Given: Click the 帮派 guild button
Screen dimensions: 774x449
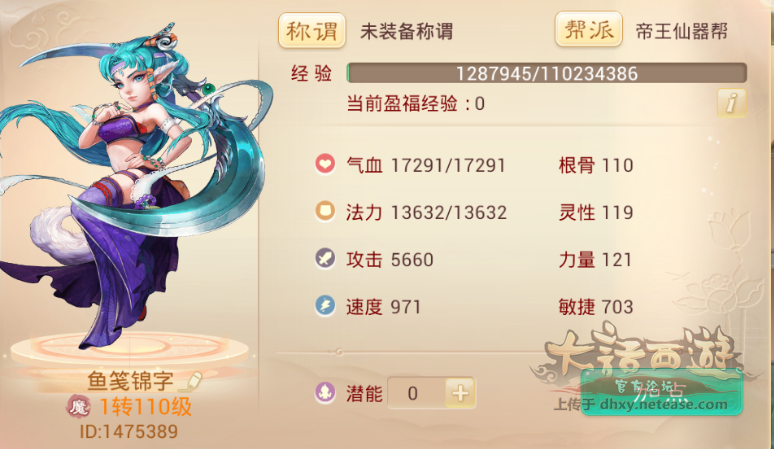Looking at the screenshot, I should pyautogui.click(x=588, y=30).
